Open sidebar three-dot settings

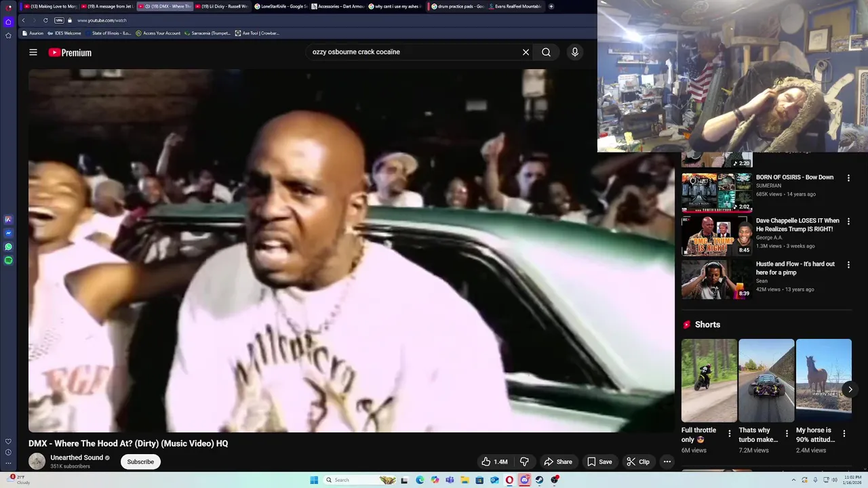click(x=8, y=464)
